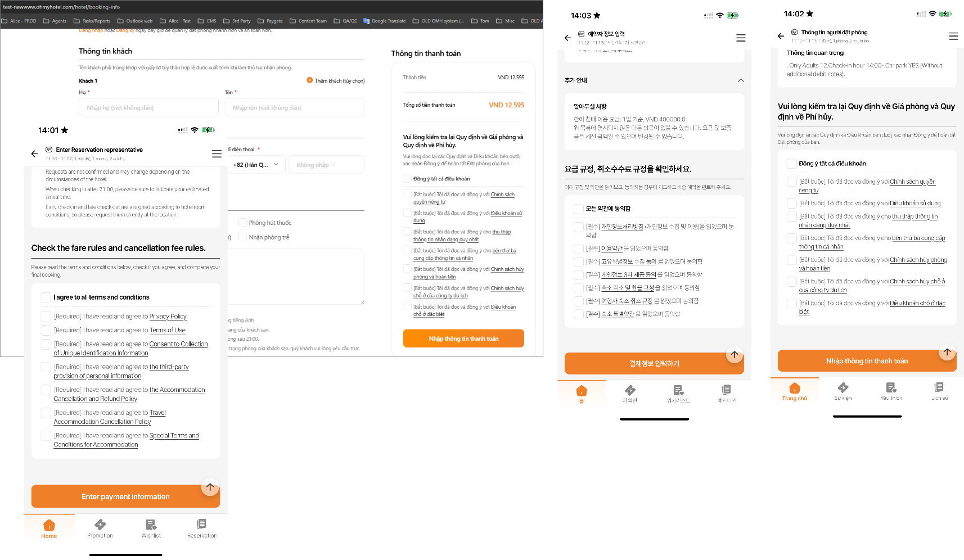
Task: Open Promotion tab icon
Action: (100, 525)
